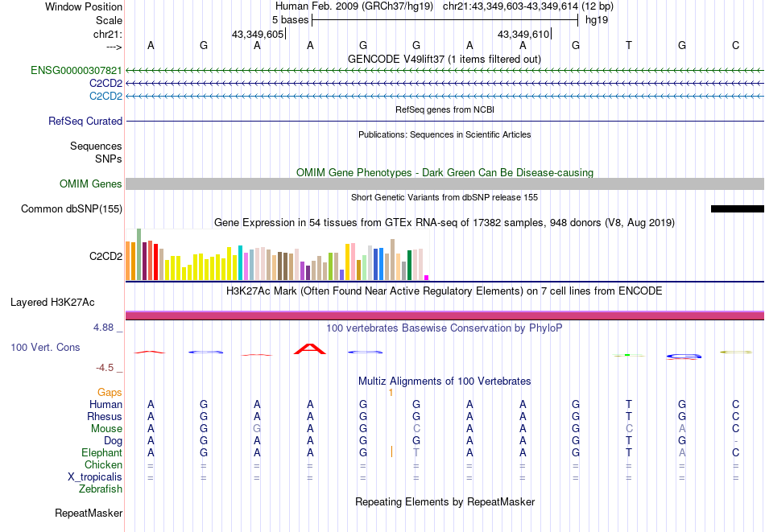Screen dimensions: 765x532
Task: Select the Elephant species label
Action: (x=102, y=453)
